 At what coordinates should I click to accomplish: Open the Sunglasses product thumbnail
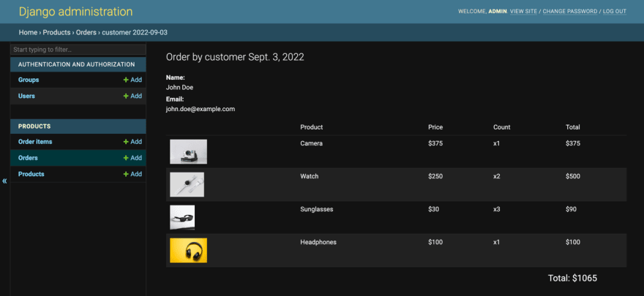pyautogui.click(x=182, y=217)
